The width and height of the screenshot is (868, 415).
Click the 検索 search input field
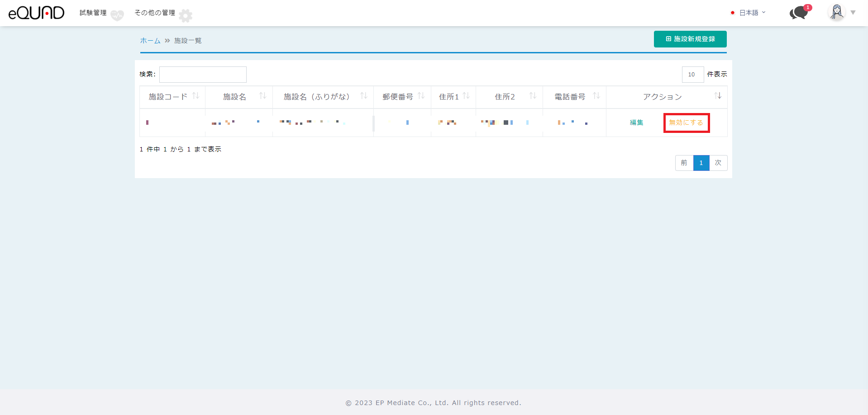pos(203,75)
